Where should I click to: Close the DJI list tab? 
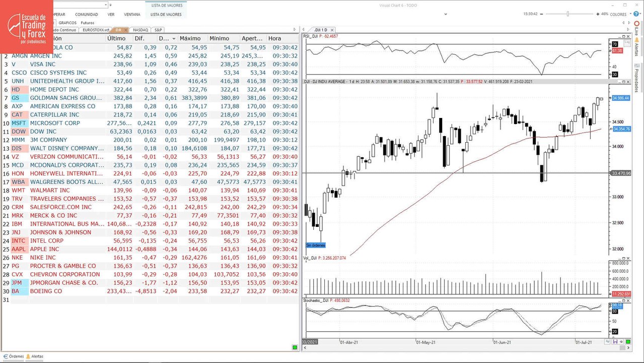pyautogui.click(x=126, y=30)
